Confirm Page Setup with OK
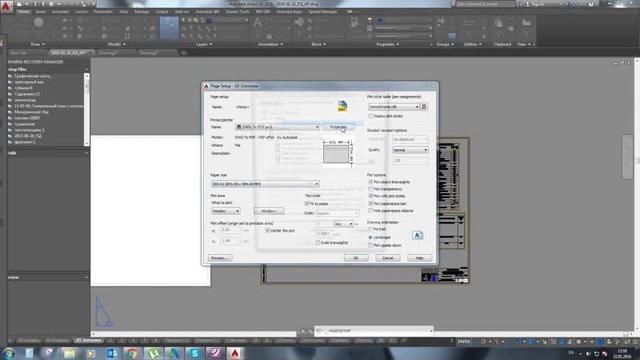 click(x=356, y=258)
